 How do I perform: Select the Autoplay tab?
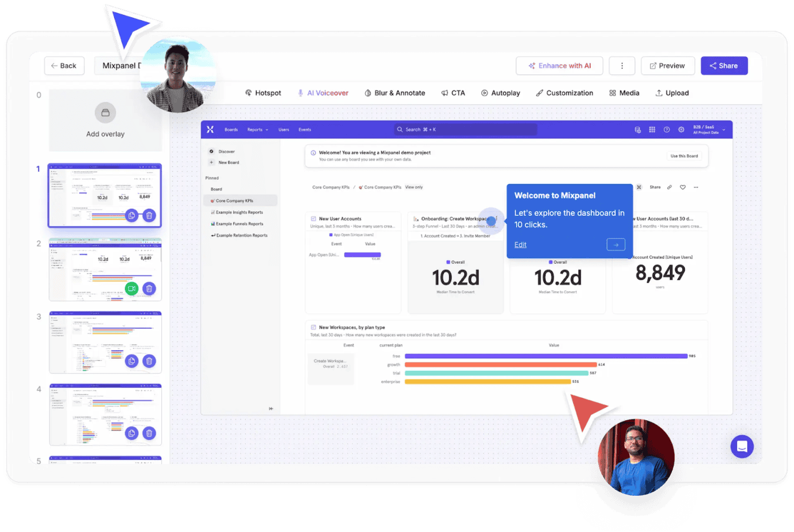[500, 93]
